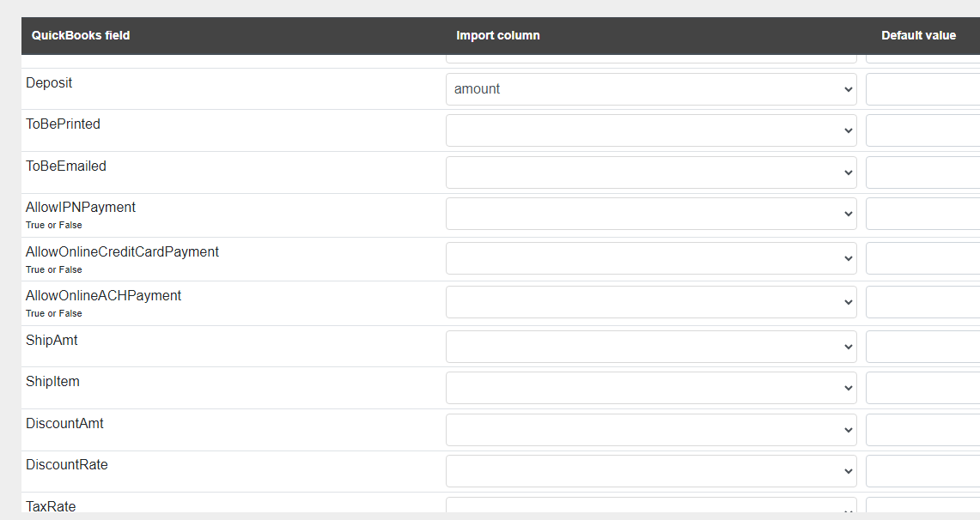The height and width of the screenshot is (520, 980).
Task: Focus the ToBePrinted default value field
Action: point(923,130)
